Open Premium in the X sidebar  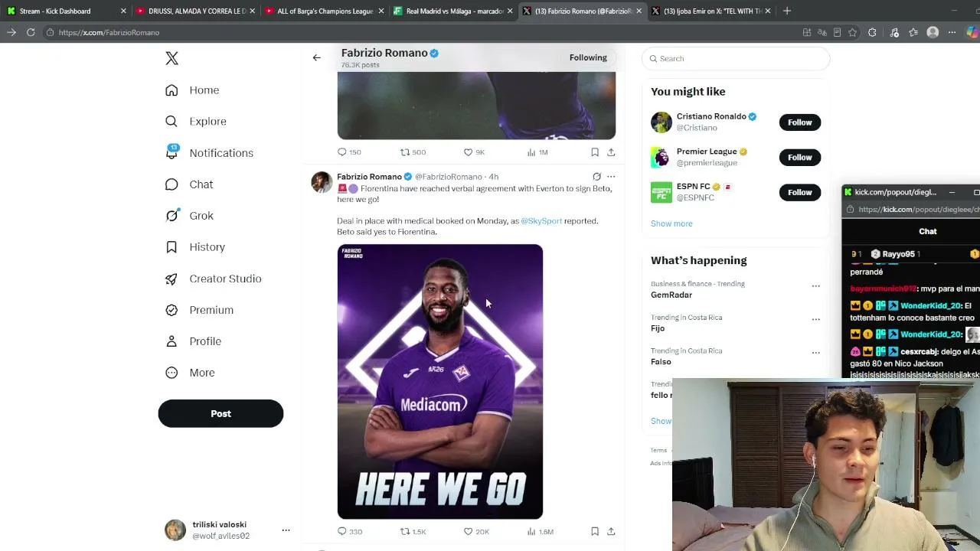199,310
